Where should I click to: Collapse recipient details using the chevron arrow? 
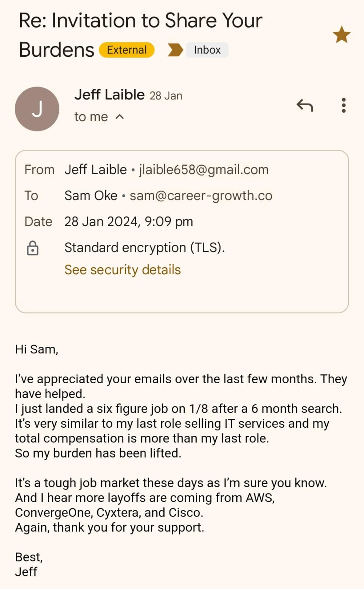tap(120, 117)
